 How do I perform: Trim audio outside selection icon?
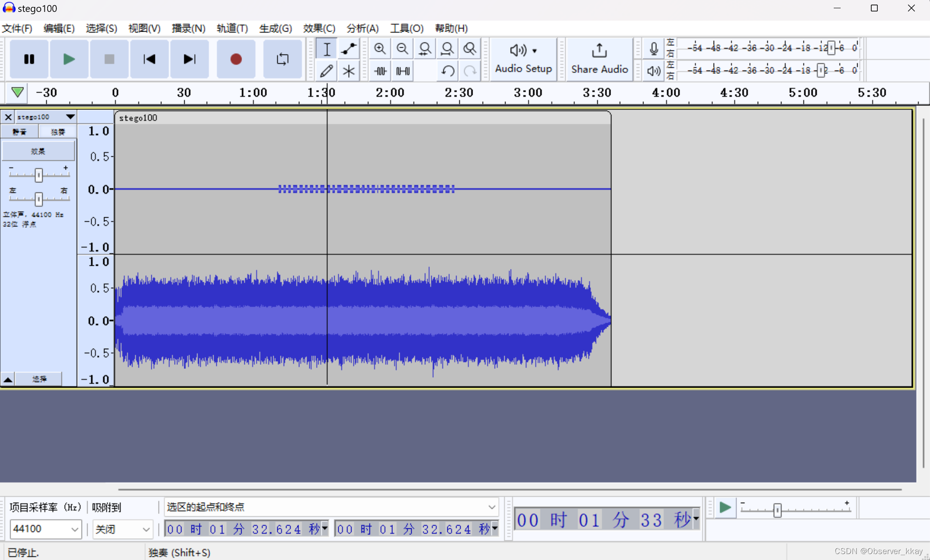[380, 71]
